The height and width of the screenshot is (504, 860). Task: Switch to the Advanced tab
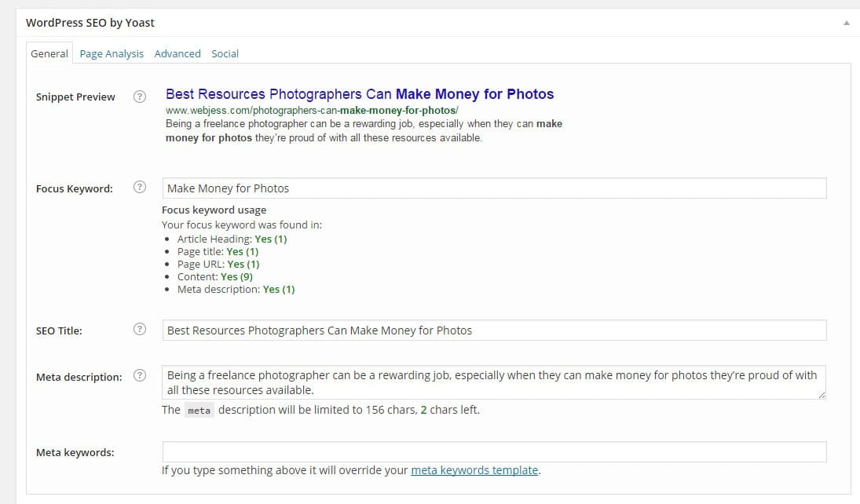coord(177,53)
